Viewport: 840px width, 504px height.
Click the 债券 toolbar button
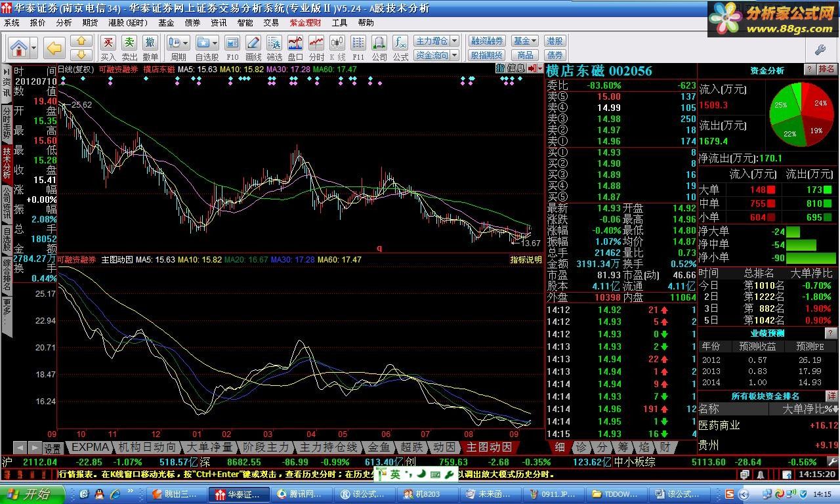555,55
